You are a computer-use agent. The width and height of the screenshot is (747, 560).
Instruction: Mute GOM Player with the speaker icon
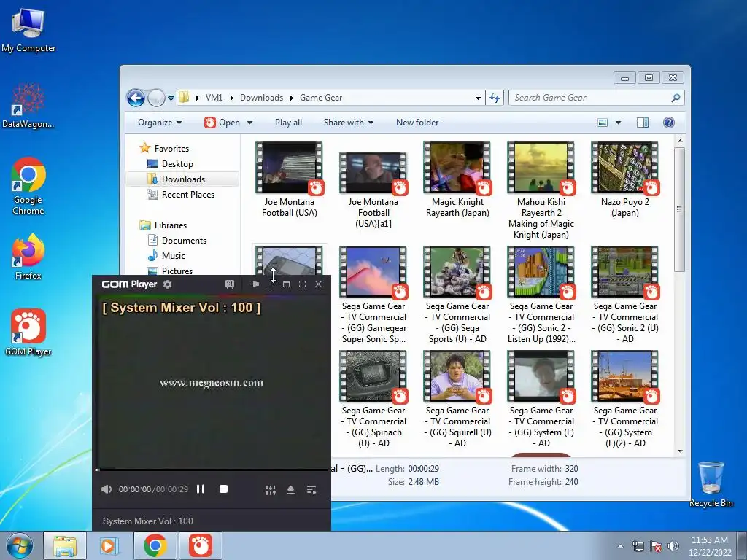coord(107,489)
